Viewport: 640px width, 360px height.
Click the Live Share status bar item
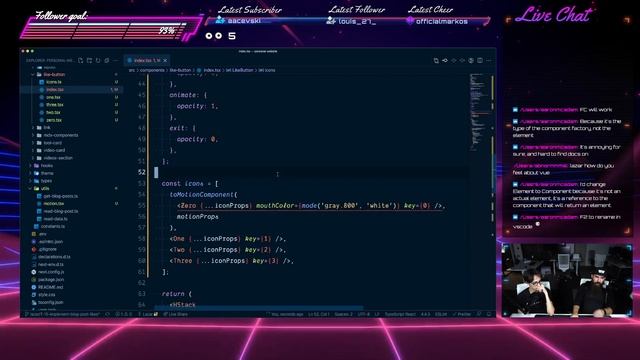pyautogui.click(x=176, y=314)
